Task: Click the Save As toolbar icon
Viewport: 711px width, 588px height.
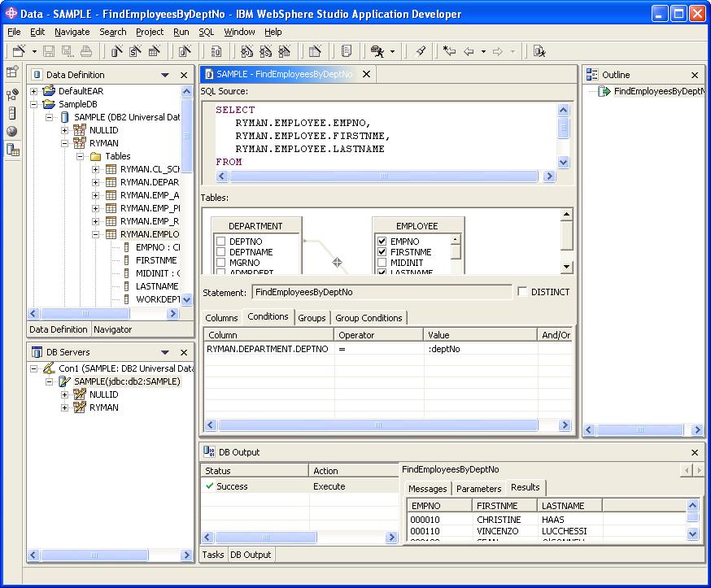Action: (68, 51)
